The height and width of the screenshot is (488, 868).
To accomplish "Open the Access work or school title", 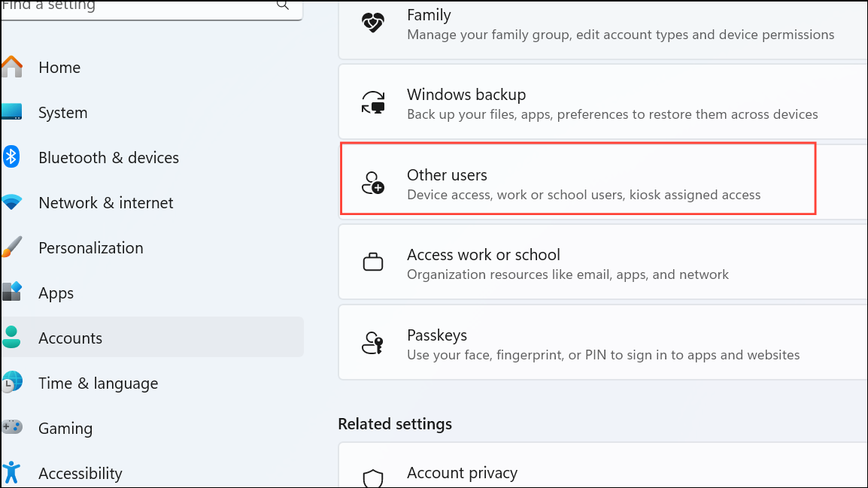I will (x=484, y=254).
